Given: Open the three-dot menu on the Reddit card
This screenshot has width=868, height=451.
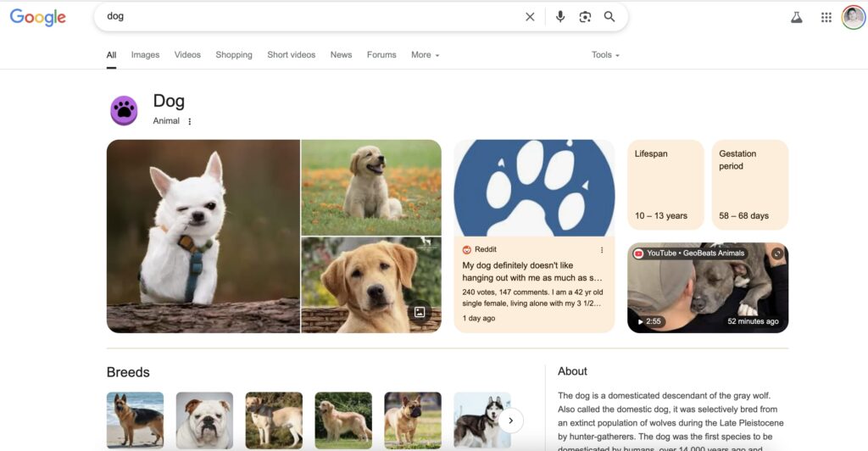Looking at the screenshot, I should tap(602, 250).
